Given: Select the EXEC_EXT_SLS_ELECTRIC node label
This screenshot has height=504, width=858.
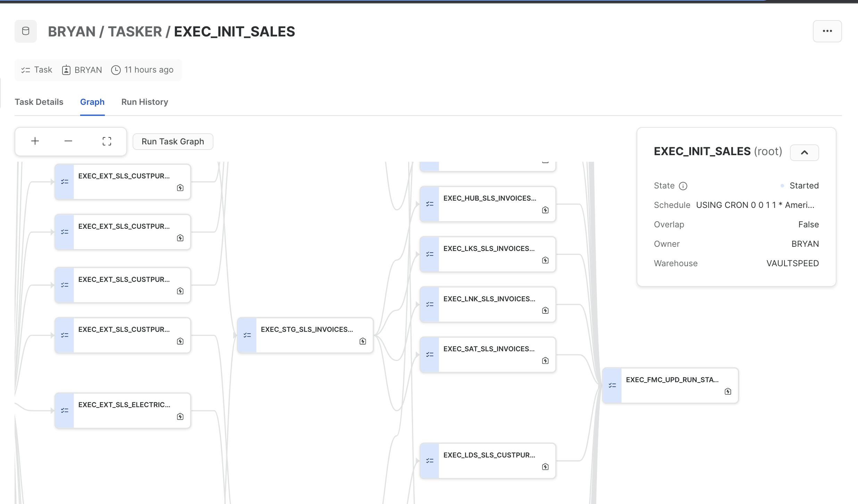Looking at the screenshot, I should (124, 405).
